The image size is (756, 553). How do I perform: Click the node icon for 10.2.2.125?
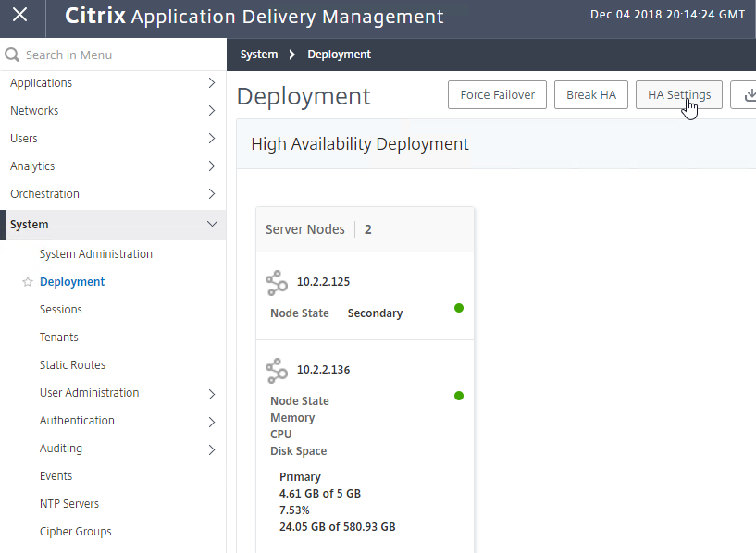point(277,283)
